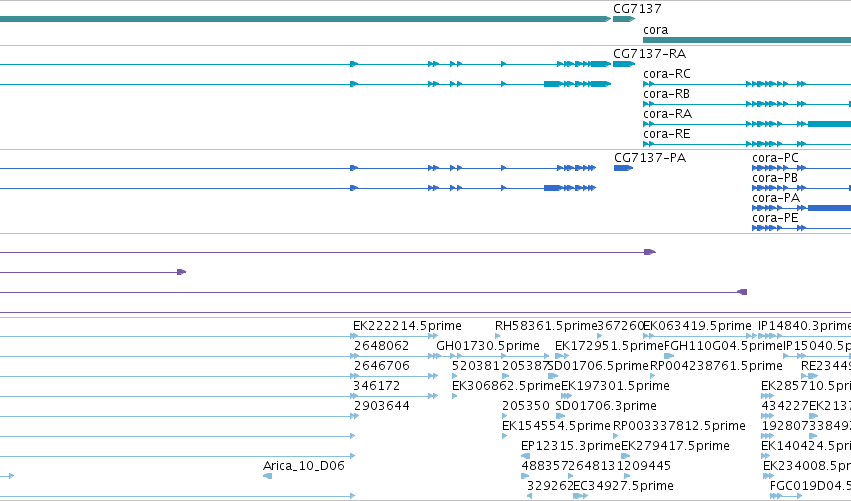The width and height of the screenshot is (851, 501).
Task: Select the SD01706.5prime label
Action: click(599, 366)
